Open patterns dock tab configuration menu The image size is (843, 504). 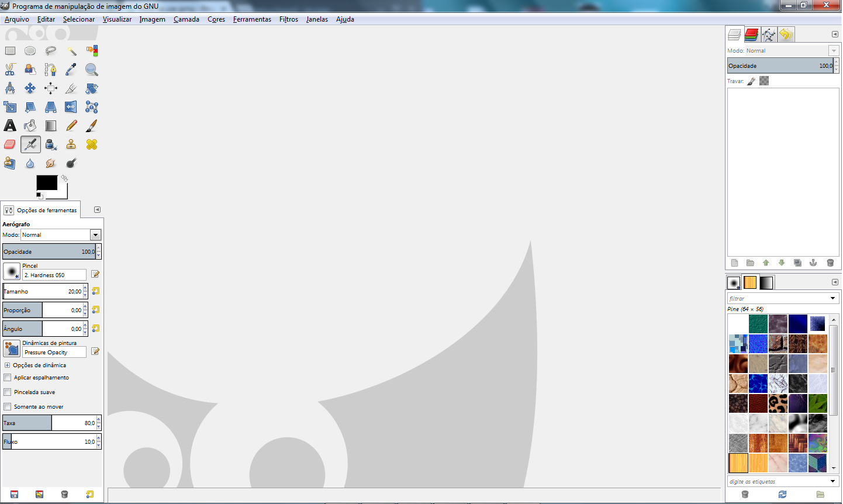pos(835,282)
